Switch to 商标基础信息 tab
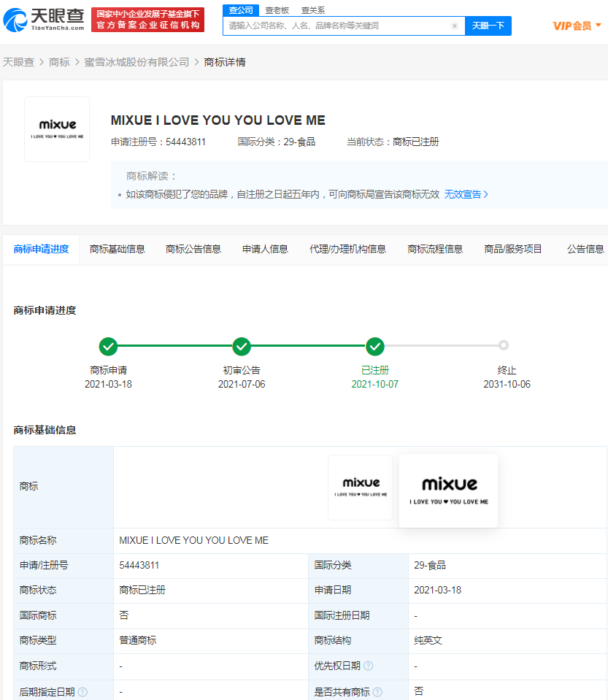 [118, 249]
